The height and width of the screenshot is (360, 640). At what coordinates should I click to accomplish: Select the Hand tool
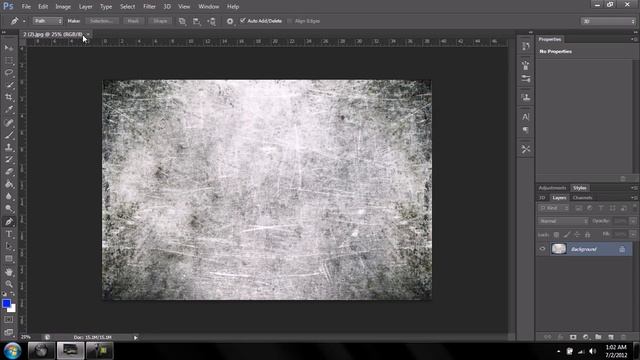pos(9,272)
